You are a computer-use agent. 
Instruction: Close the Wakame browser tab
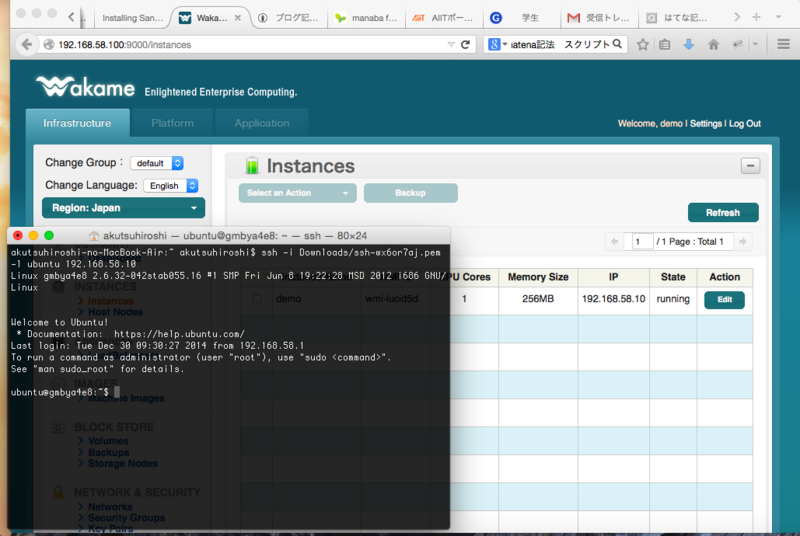pyautogui.click(x=238, y=18)
